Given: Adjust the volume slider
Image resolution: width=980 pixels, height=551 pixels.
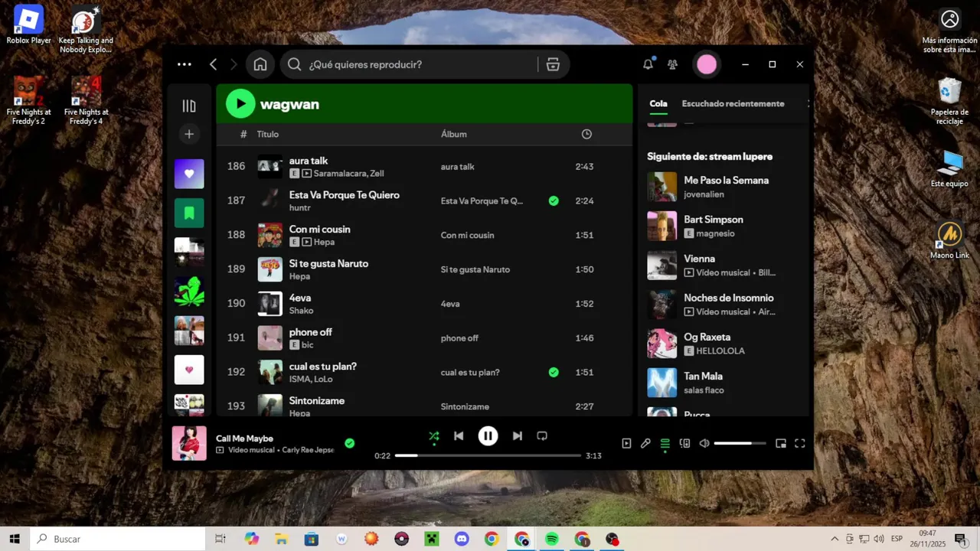Looking at the screenshot, I should pos(740,443).
